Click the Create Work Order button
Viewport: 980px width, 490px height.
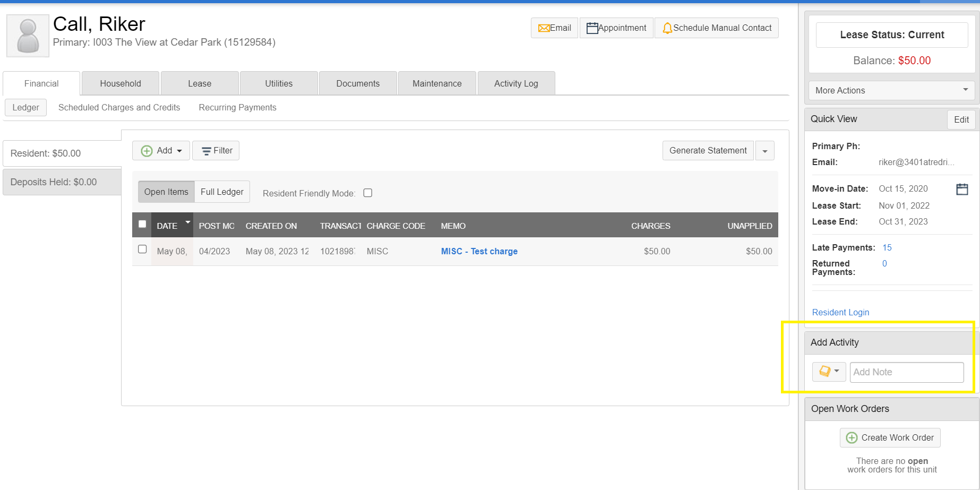click(890, 437)
